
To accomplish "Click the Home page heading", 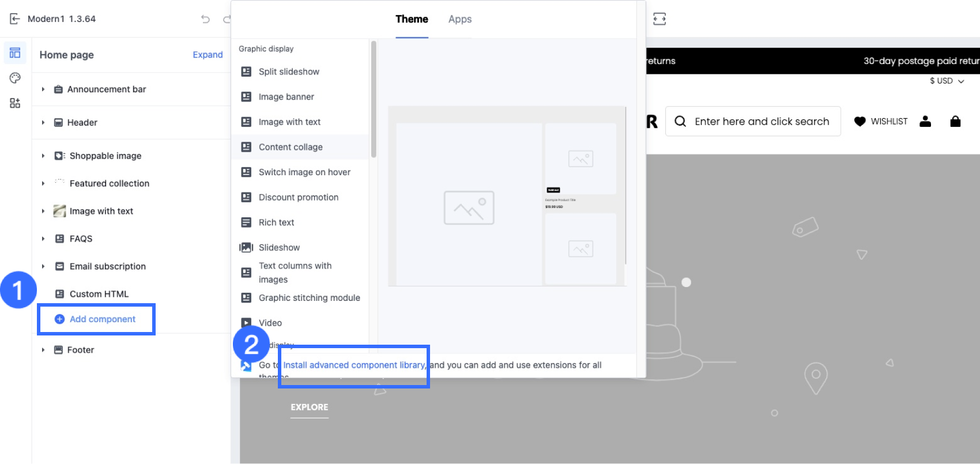I will pos(67,55).
